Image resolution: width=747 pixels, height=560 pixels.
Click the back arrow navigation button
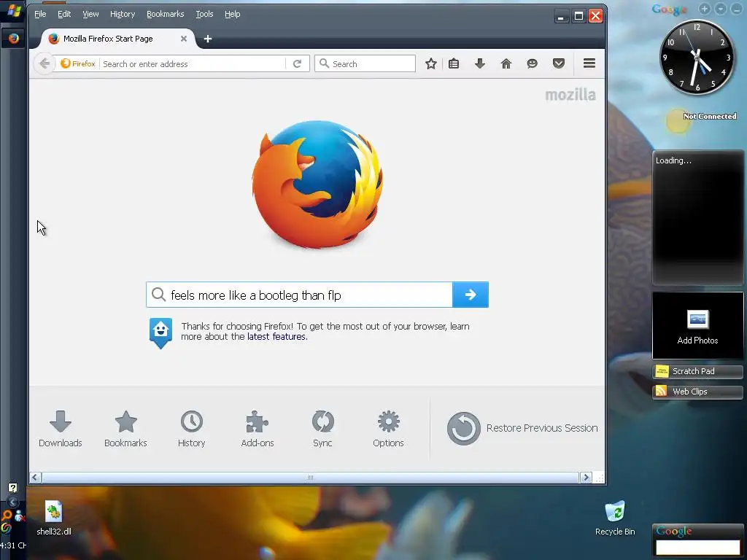click(44, 63)
